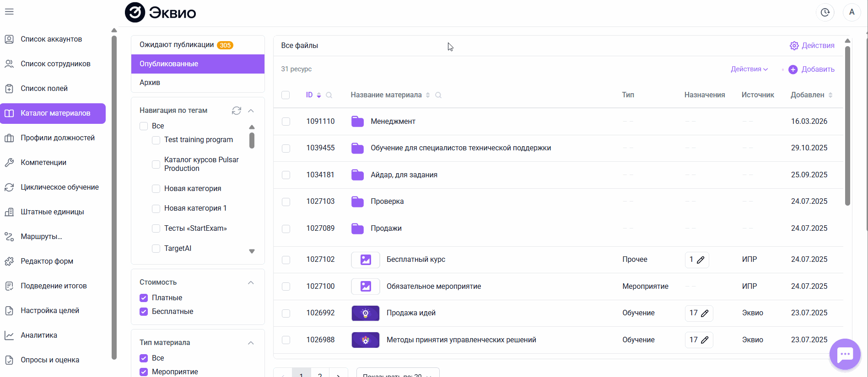This screenshot has height=377, width=868.
Task: Click the plus icon to add material
Action: 793,69
